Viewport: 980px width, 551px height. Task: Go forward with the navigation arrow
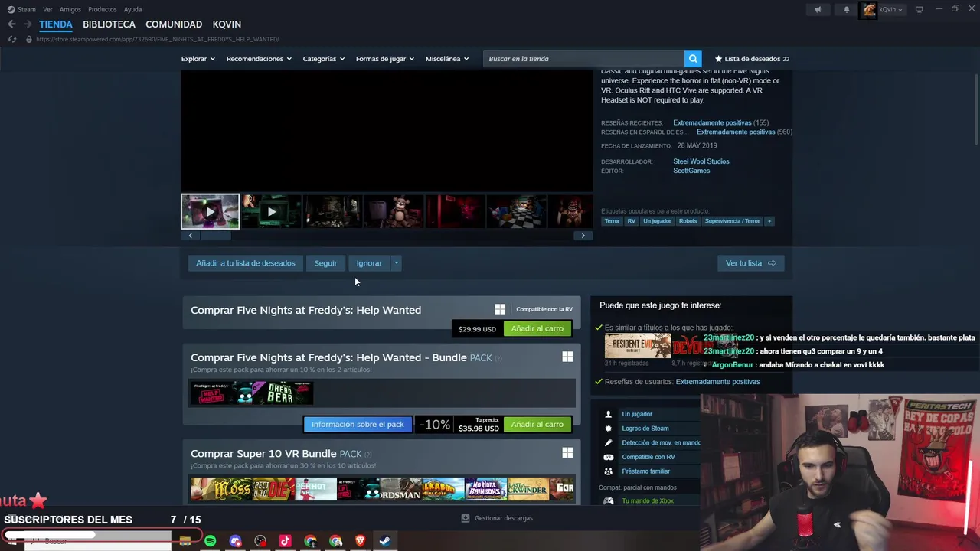coord(27,24)
